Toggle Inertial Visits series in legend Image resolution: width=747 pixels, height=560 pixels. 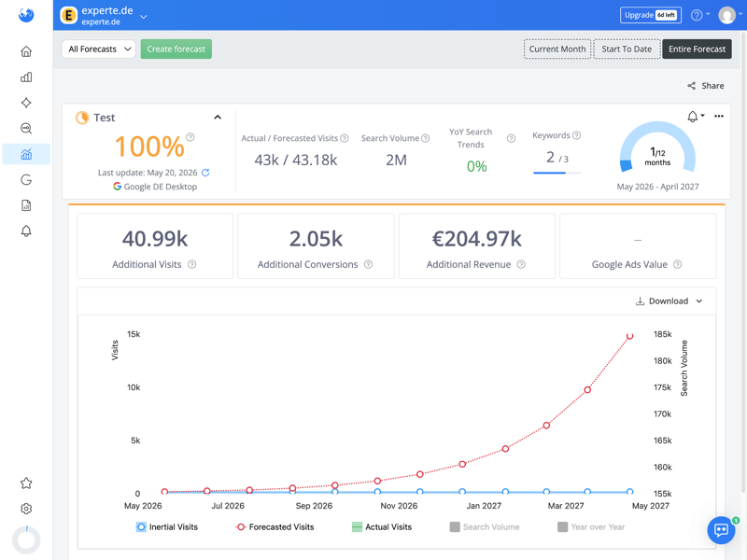(x=167, y=526)
